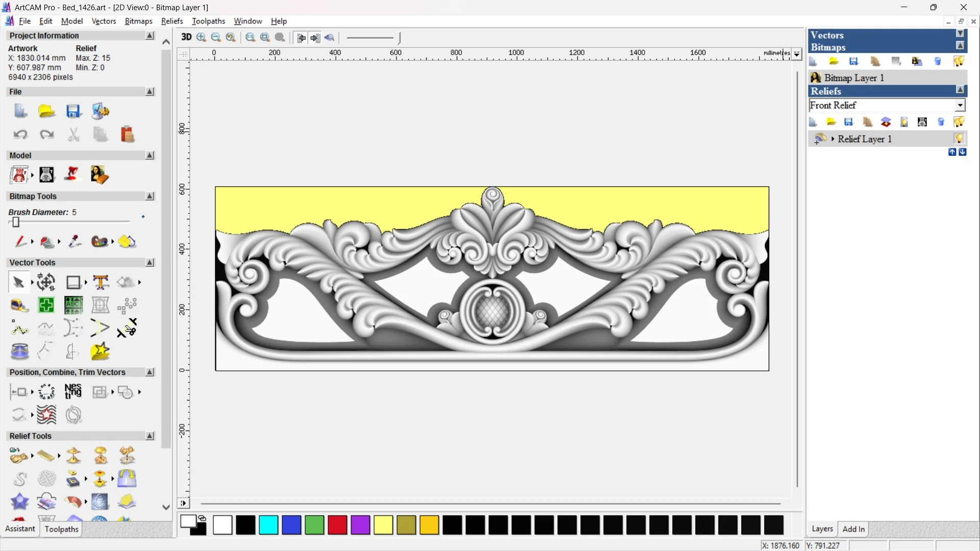The image size is (980, 551).
Task: Select the Paint brush bitmap tool
Action: [x=20, y=241]
